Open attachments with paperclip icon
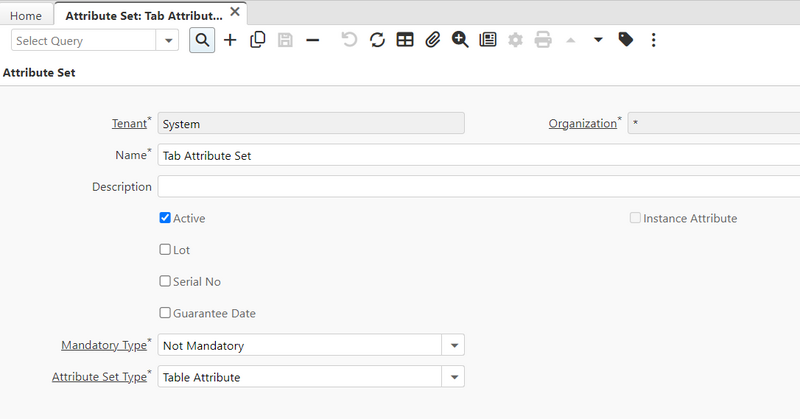This screenshot has width=800, height=419. coord(432,40)
